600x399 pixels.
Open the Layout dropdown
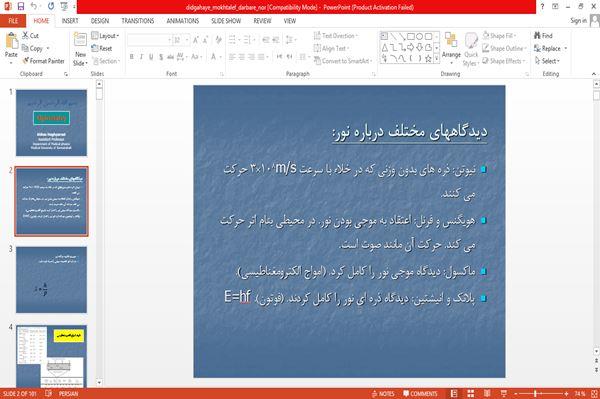pyautogui.click(x=105, y=36)
